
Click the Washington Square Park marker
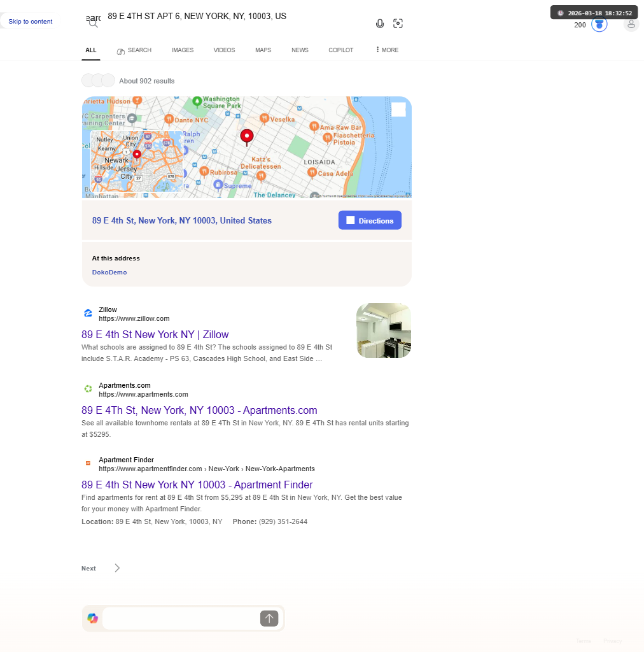pyautogui.click(x=197, y=101)
